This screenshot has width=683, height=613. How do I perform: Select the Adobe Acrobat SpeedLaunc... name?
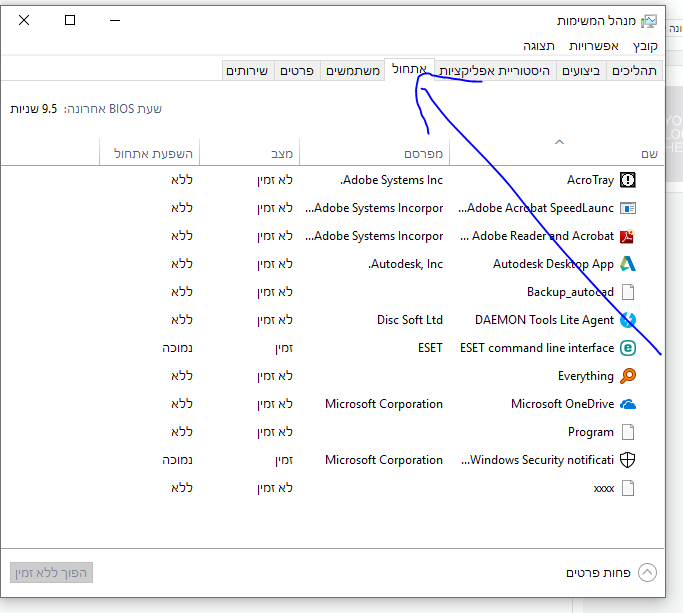click(536, 208)
